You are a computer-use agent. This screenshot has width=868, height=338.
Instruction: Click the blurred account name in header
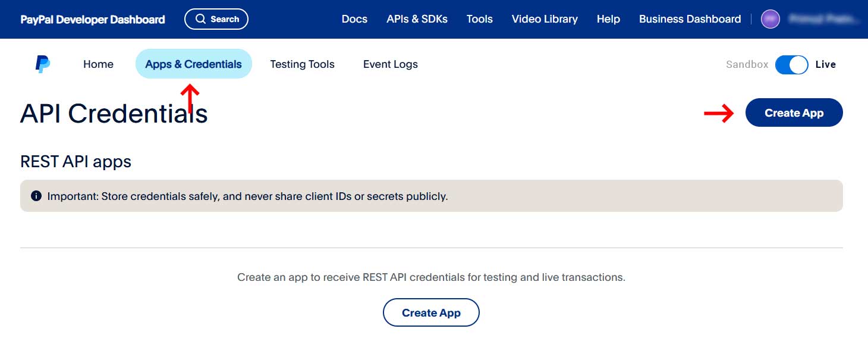point(823,19)
